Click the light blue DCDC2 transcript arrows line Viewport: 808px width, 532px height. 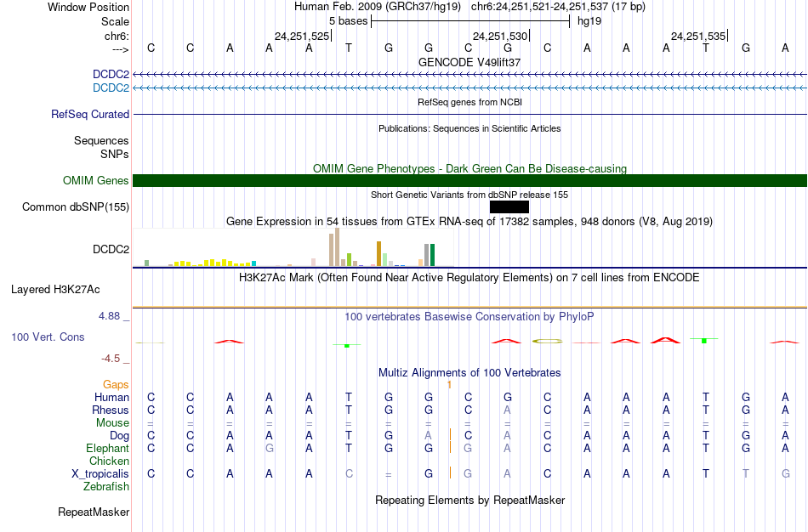click(470, 88)
